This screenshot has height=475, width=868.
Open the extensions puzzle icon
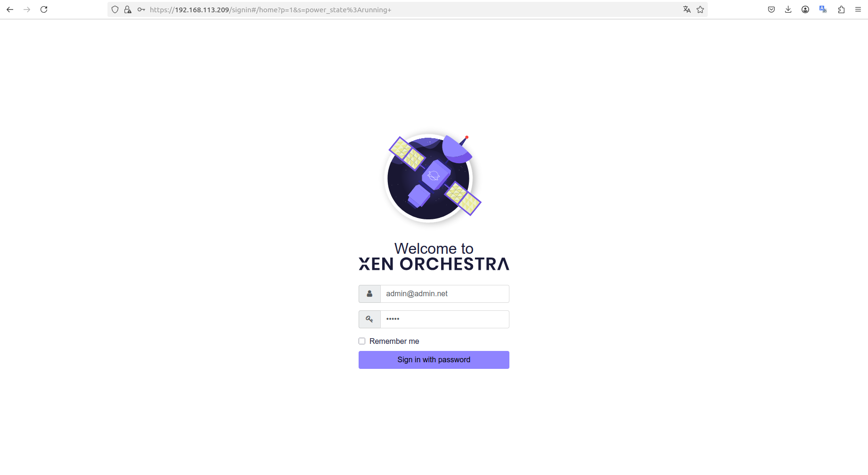841,9
